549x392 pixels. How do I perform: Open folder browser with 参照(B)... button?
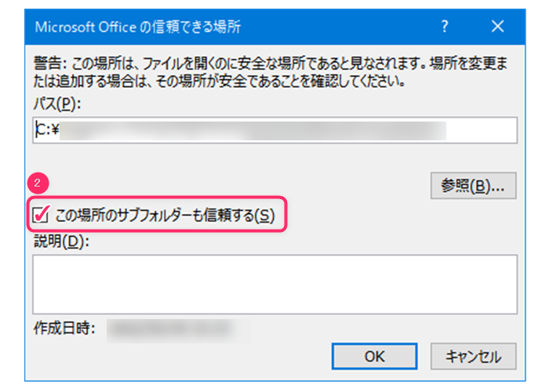coord(473,186)
